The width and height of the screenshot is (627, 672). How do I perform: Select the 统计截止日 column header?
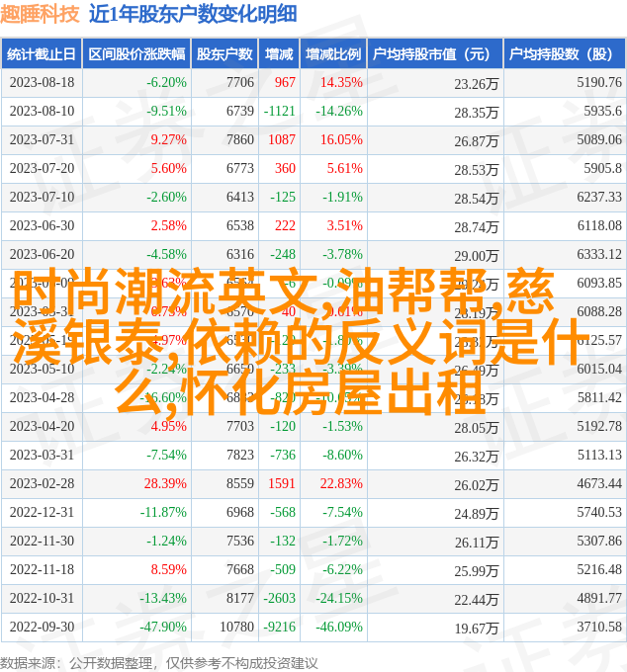click(42, 54)
